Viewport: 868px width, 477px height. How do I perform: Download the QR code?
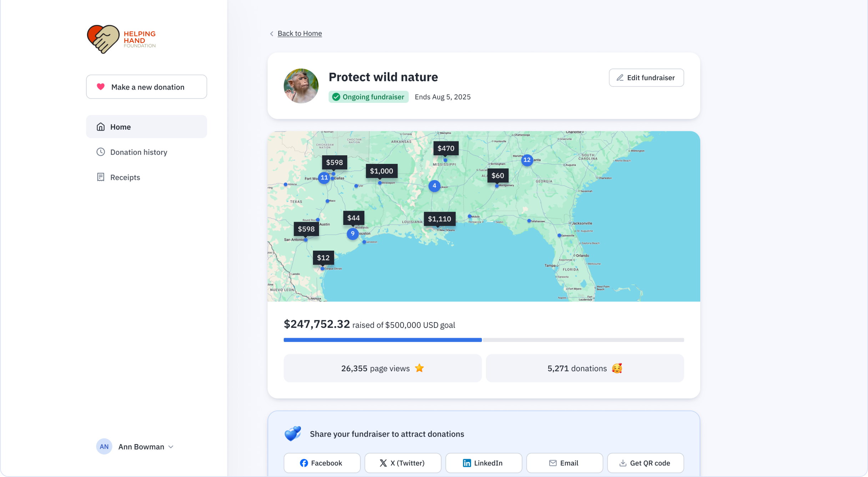coord(645,463)
